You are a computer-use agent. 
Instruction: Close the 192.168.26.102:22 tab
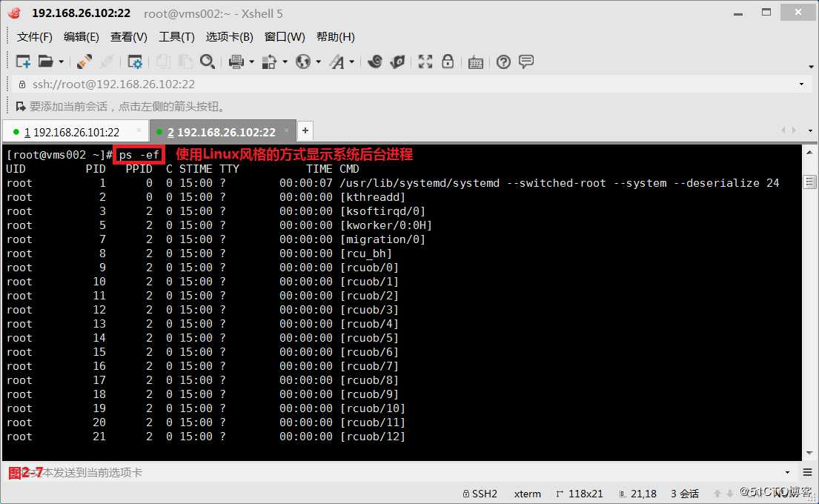pyautogui.click(x=286, y=130)
